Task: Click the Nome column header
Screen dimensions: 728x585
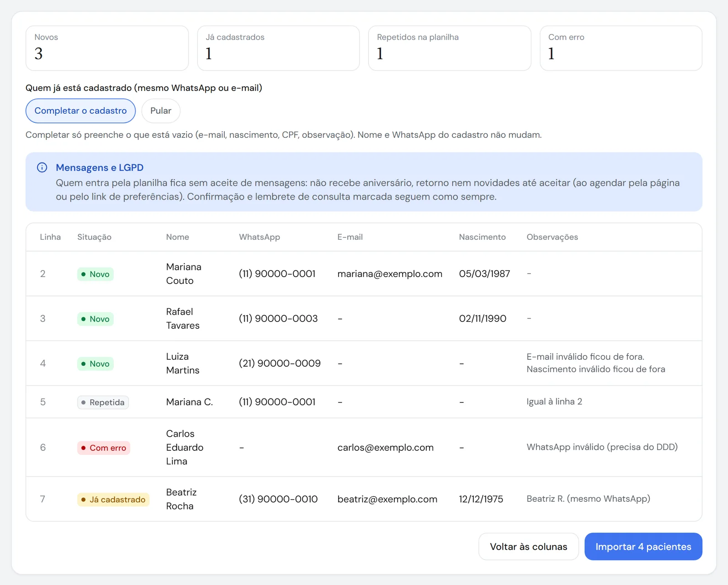Action: [x=177, y=237]
